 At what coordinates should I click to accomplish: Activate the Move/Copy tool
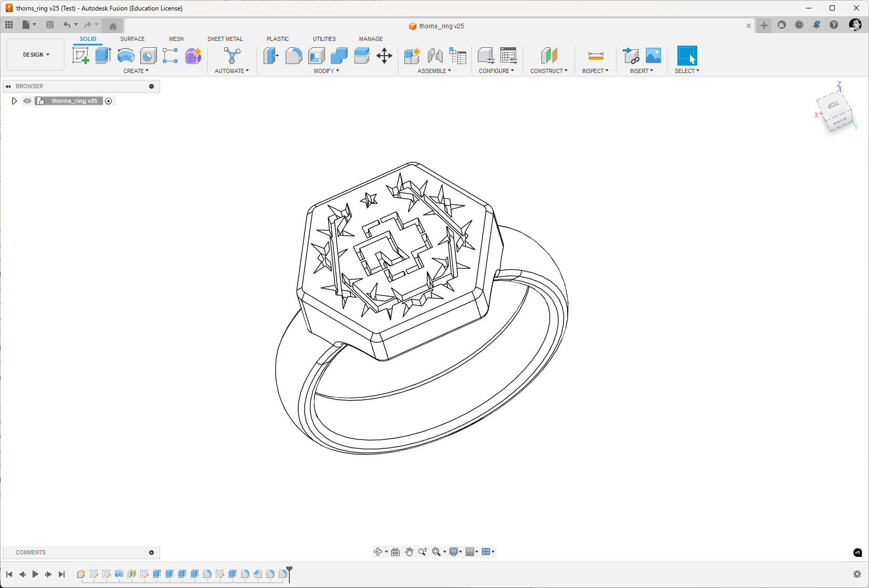[384, 56]
